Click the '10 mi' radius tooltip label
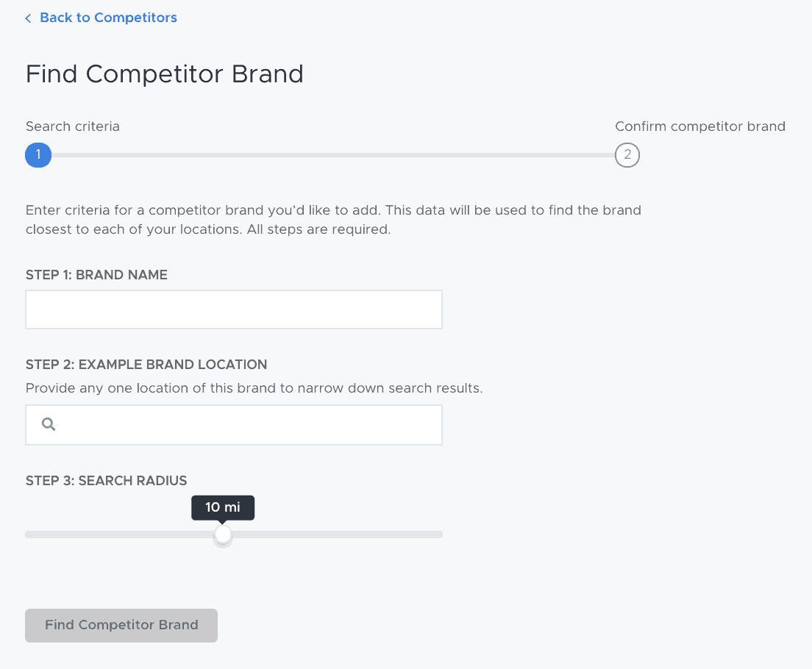Viewport: 812px width, 669px height. [x=223, y=507]
